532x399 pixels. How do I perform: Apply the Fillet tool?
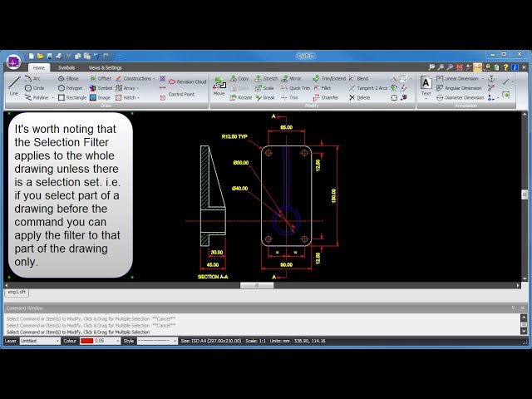322,88
